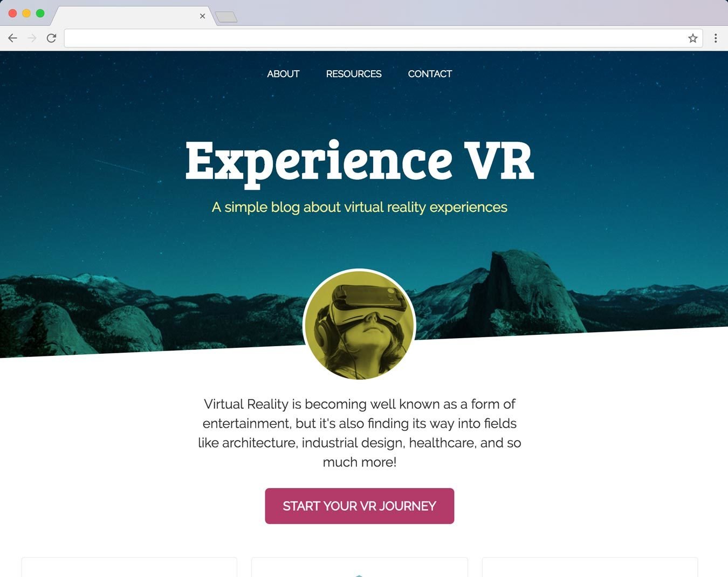Open the browser three-dot menu

[716, 38]
